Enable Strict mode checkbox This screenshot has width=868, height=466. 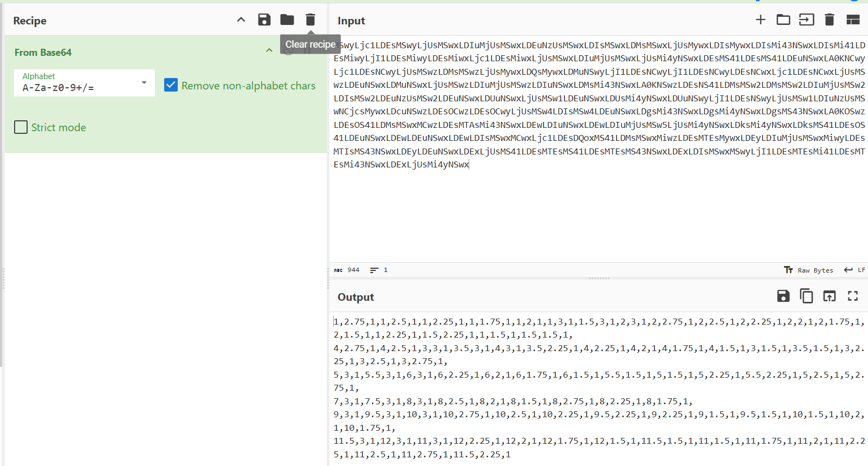coord(21,127)
